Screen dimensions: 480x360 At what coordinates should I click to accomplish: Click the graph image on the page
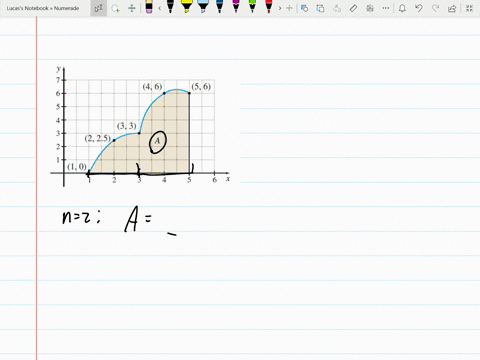(x=140, y=126)
